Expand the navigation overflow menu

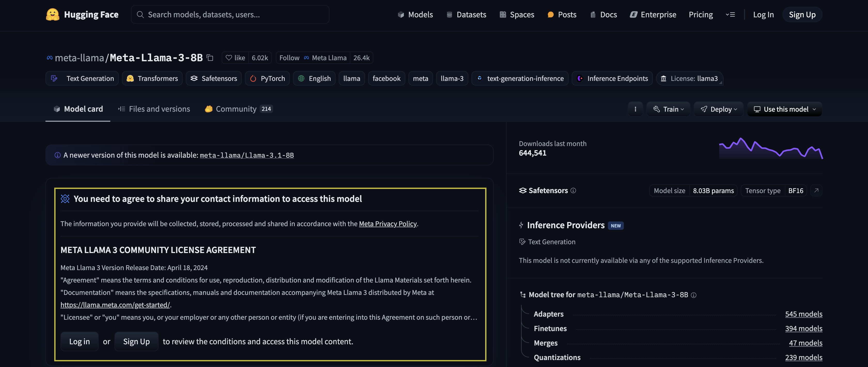[730, 14]
